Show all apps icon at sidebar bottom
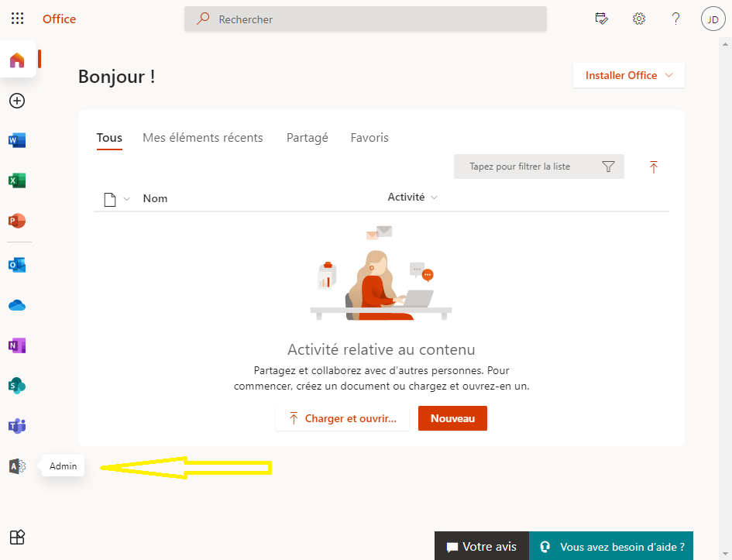This screenshot has width=732, height=560. pos(17,537)
